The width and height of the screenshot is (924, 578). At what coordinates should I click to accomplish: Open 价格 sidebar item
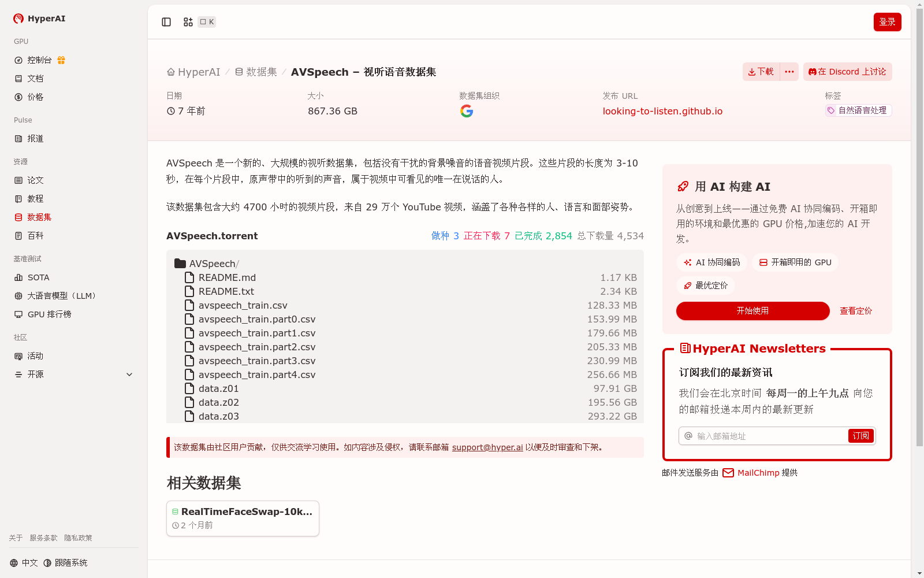tap(29, 97)
